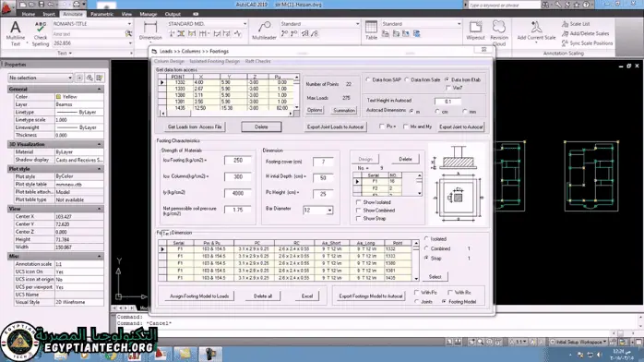Click Text Height in Autocad field
644x362 pixels.
point(447,101)
